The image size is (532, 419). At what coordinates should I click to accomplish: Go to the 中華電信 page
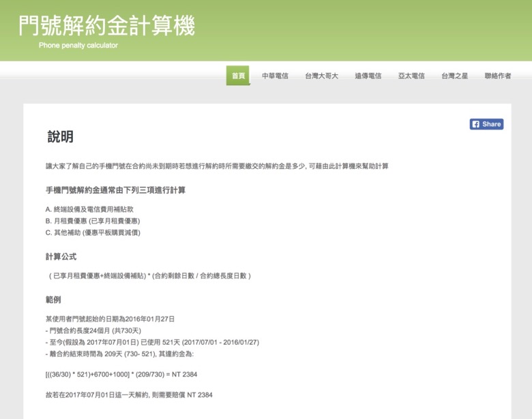[275, 76]
